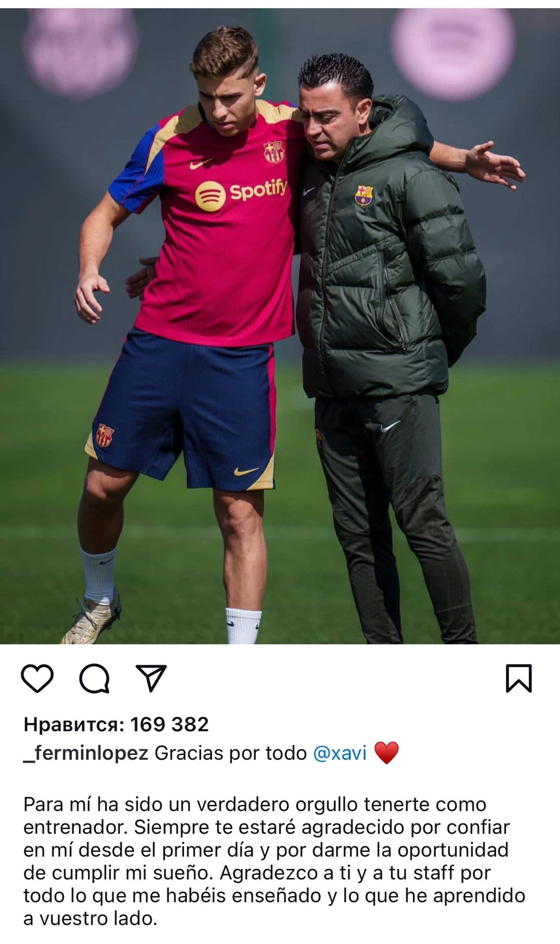View likes count 169 382
560x944 pixels.
[x=169, y=725]
